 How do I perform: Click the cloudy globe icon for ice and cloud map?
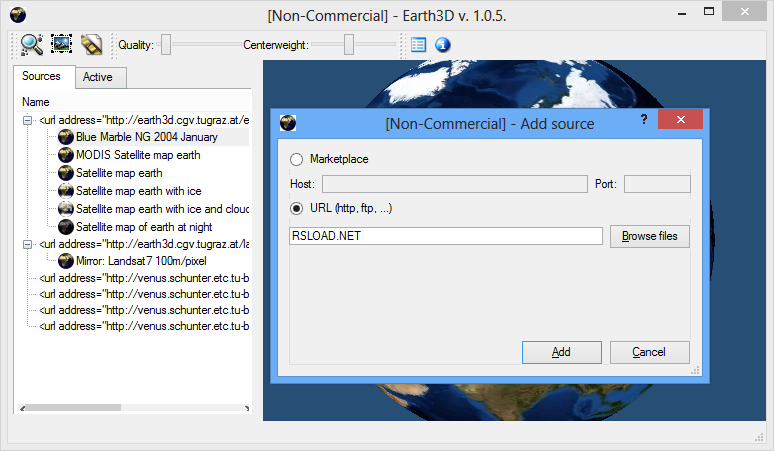click(66, 209)
